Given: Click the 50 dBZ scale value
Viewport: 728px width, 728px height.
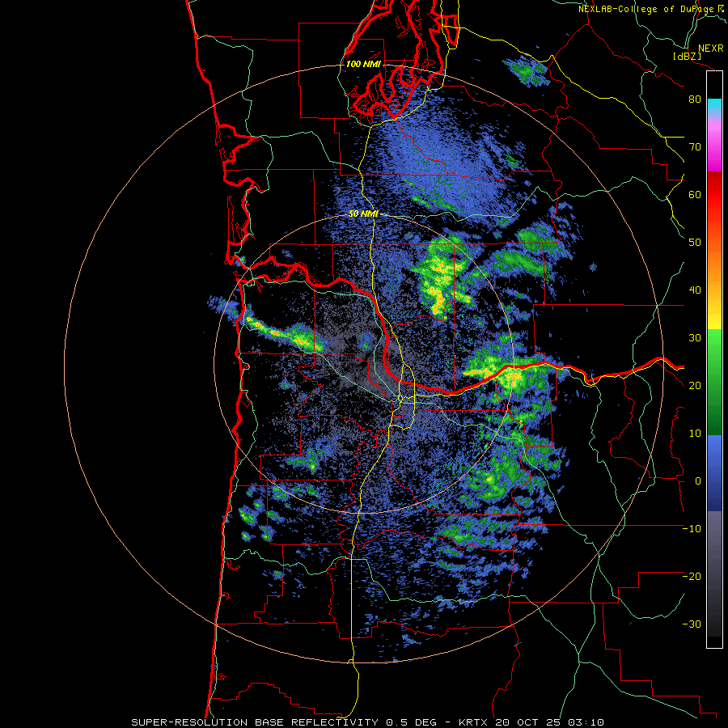Looking at the screenshot, I should coord(695,243).
